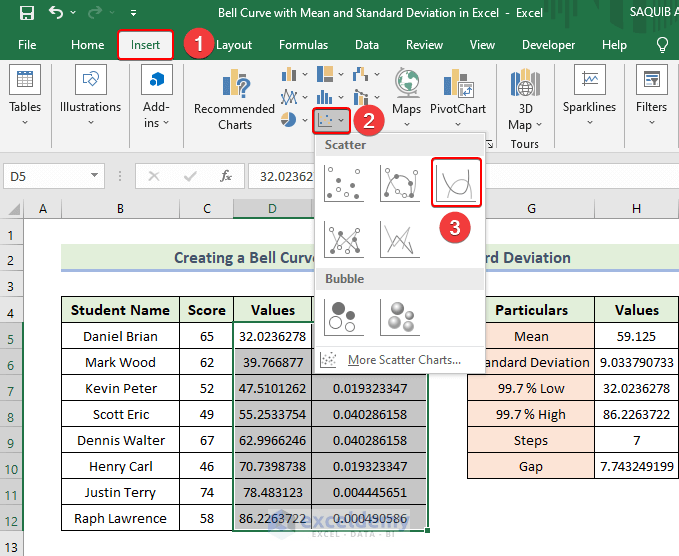679x556 pixels.
Task: Click the Insert Statistic Chart icon
Action: coord(325,97)
